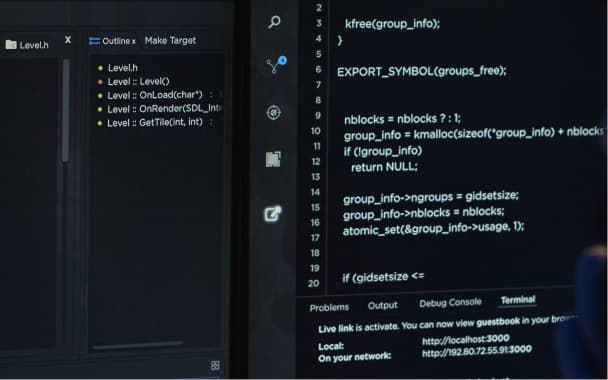Open the Source Control branch icon

point(277,65)
